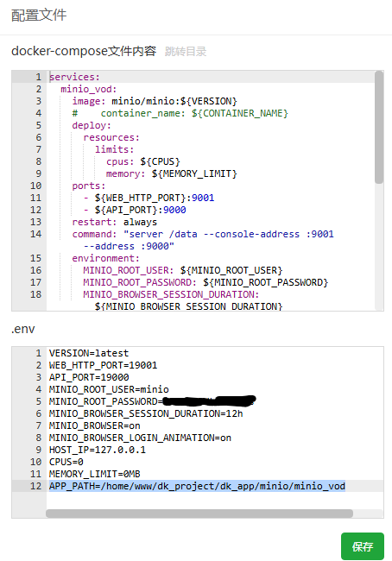Open the 跳转目录 jump-to-directory link

186,52
